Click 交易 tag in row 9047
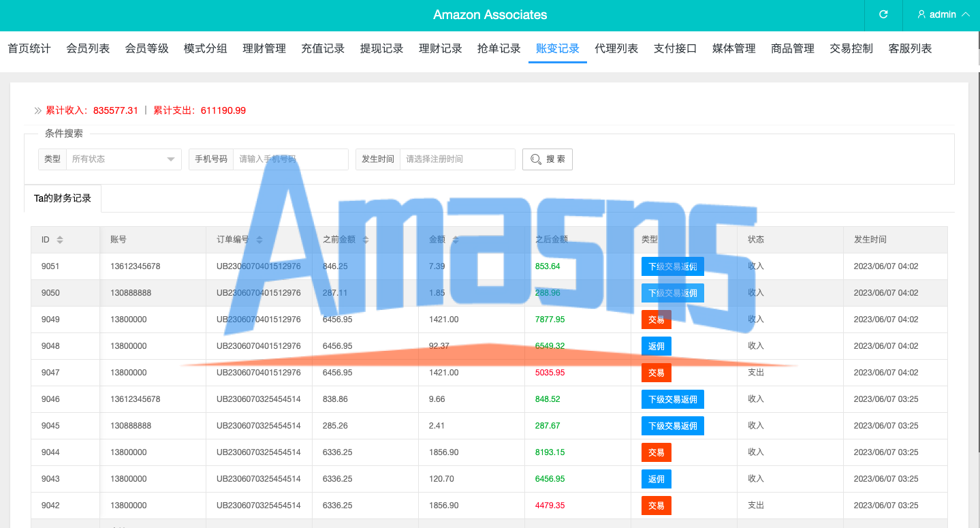Screen dimensions: 980x528 657,373
